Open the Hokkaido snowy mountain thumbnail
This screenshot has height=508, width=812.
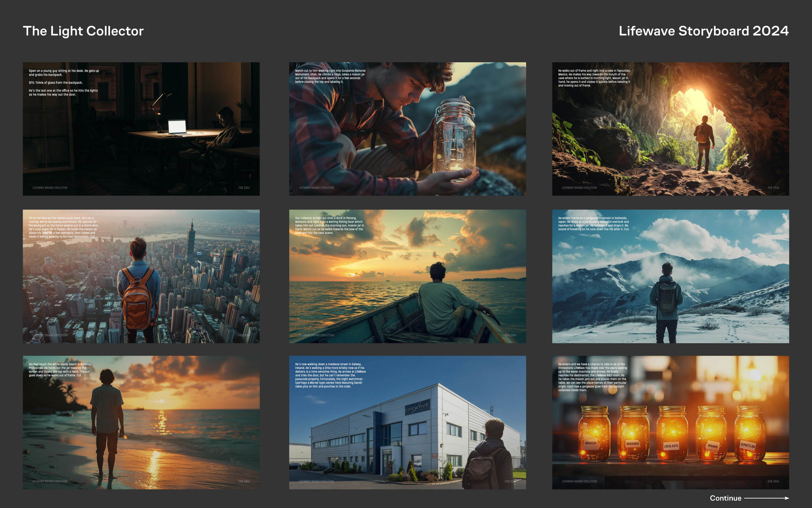click(x=670, y=276)
